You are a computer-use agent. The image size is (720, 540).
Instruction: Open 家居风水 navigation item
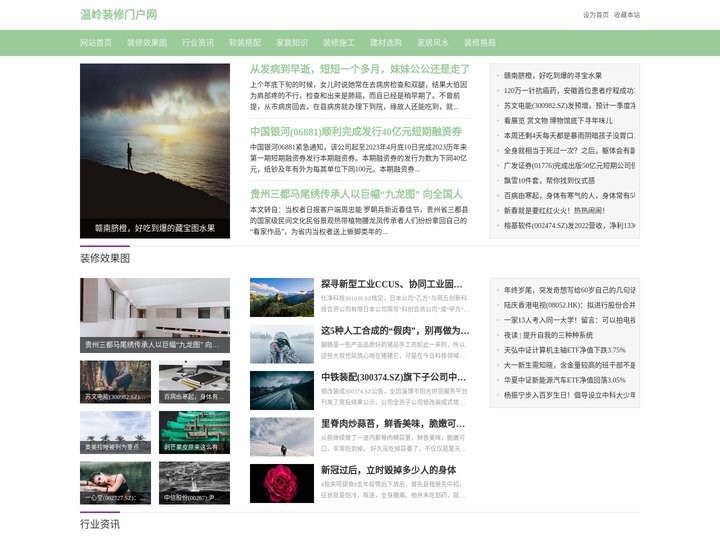pos(433,43)
